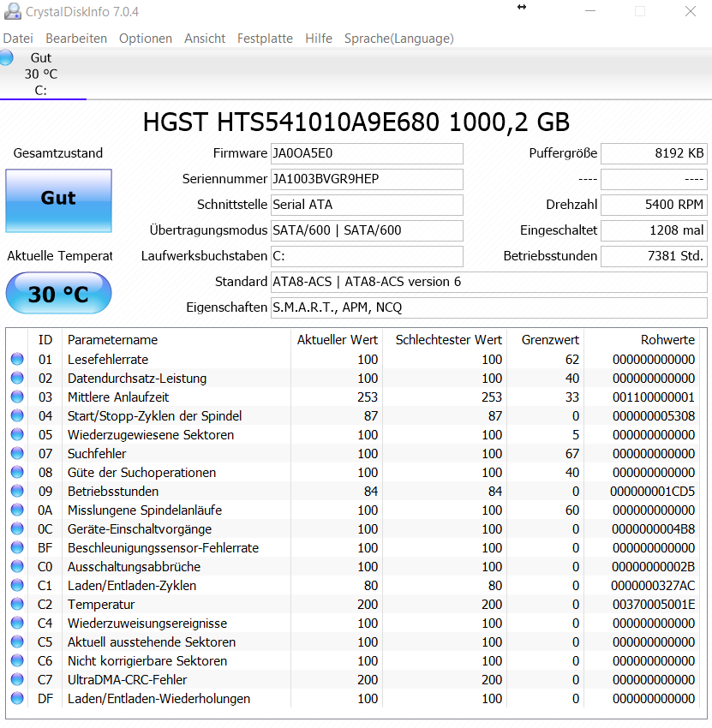The width and height of the screenshot is (712, 728).
Task: Click the Laufwerksbuchstaben field C:
Action: pyautogui.click(x=367, y=256)
